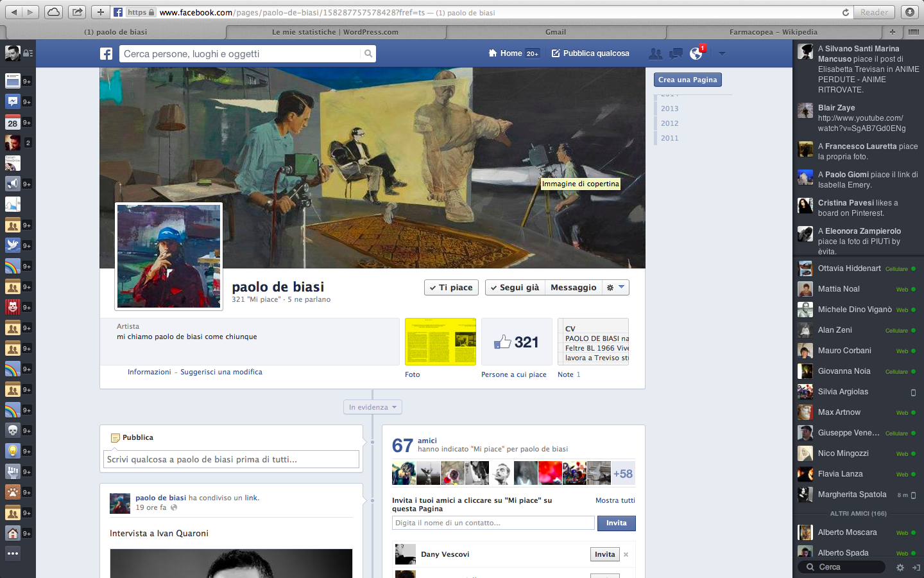
Task: Click the Facebook logo icon
Action: click(x=107, y=54)
